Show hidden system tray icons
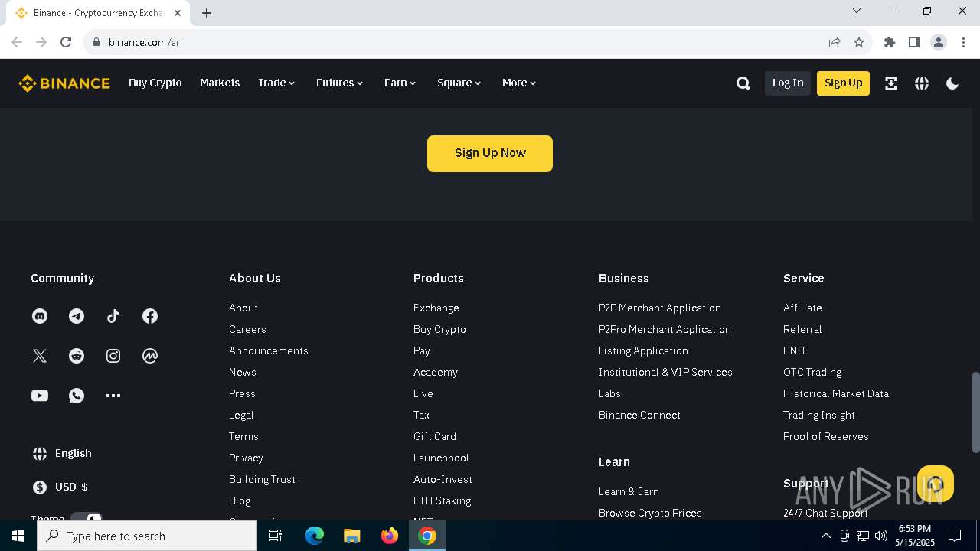980x551 pixels. 825,536
